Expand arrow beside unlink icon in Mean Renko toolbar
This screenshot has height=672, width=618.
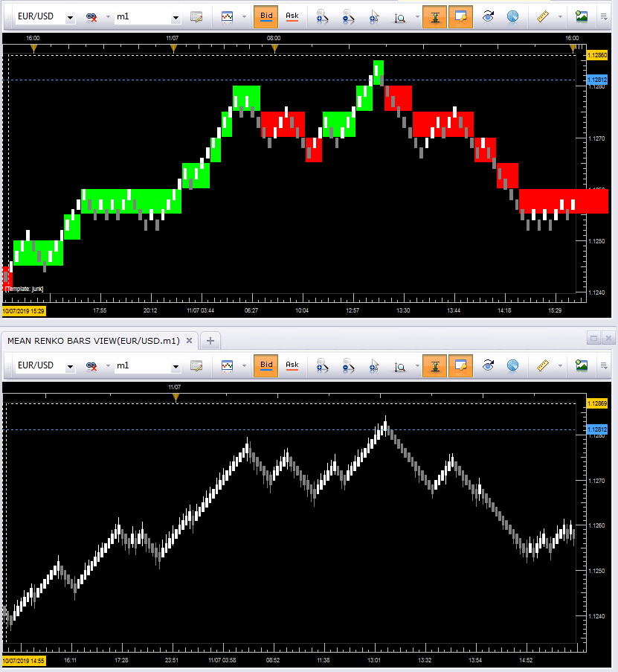[x=108, y=366]
